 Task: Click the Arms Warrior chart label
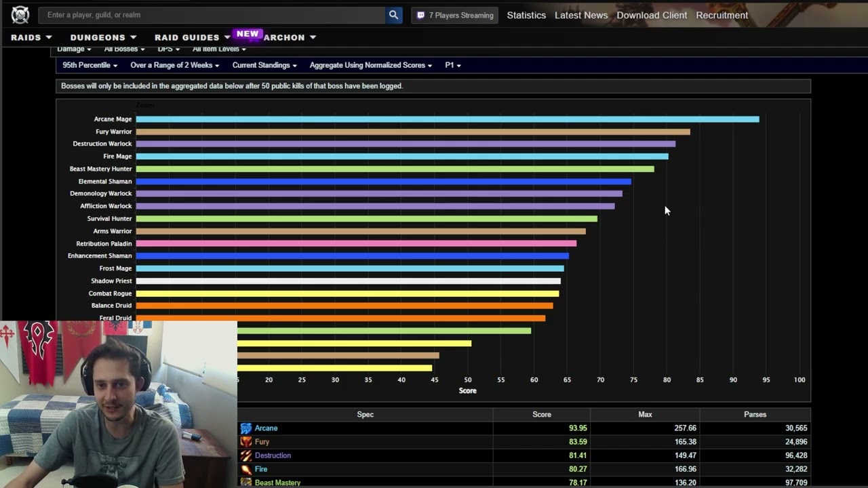tap(112, 231)
